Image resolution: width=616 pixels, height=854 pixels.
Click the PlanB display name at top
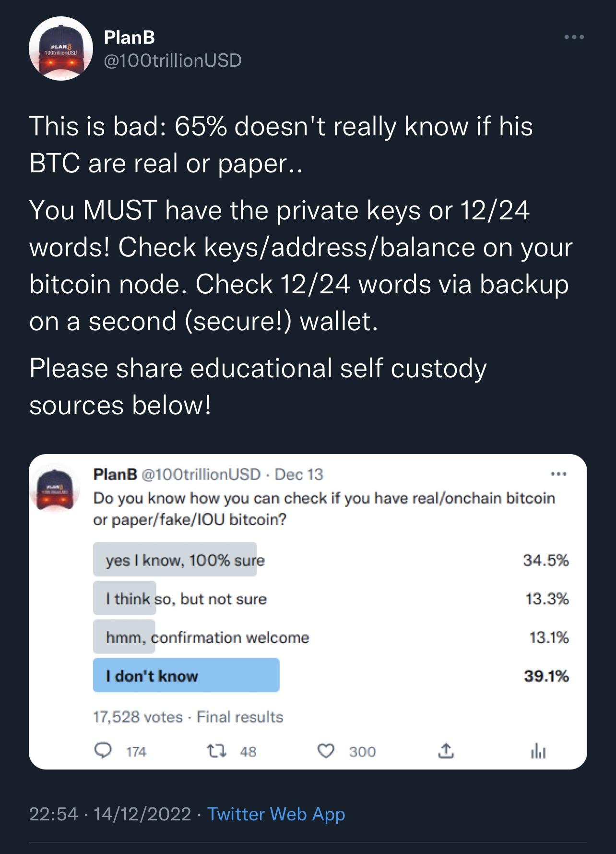130,37
